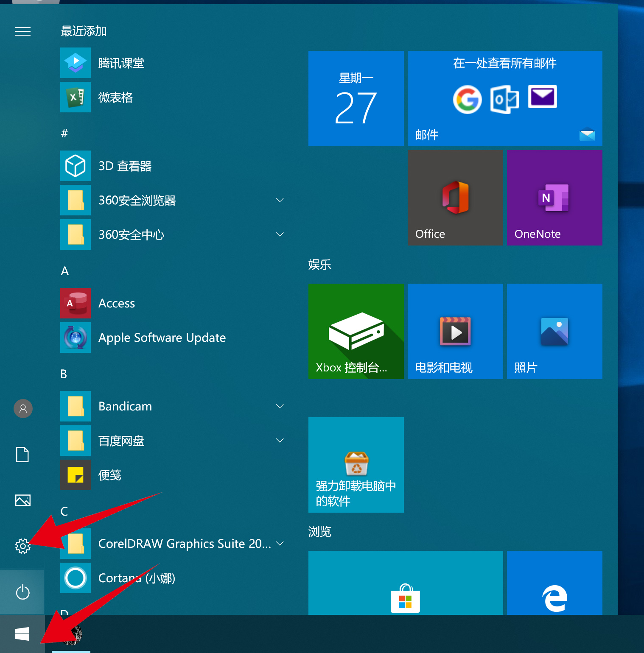Click the B letter group header
The width and height of the screenshot is (644, 653).
[x=64, y=374]
